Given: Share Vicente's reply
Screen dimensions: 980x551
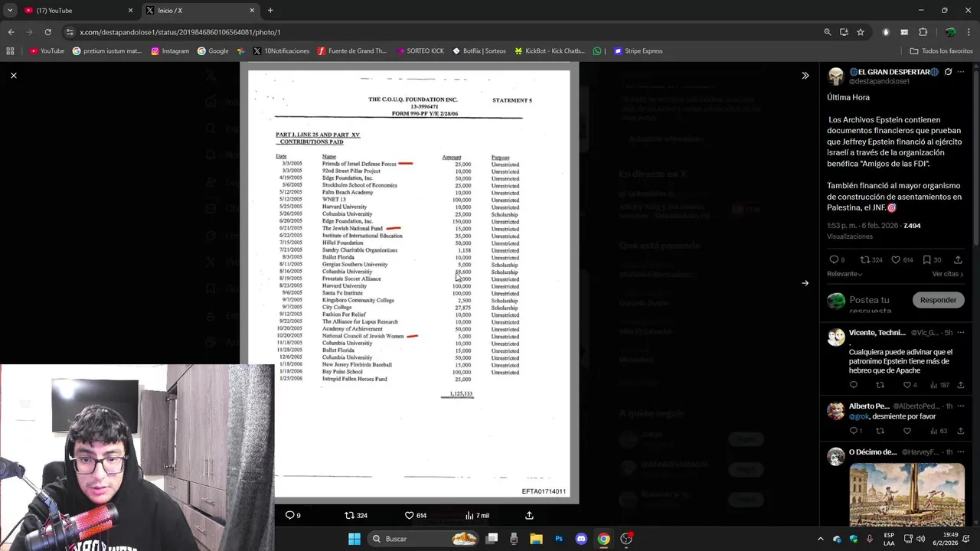Looking at the screenshot, I should click(961, 385).
